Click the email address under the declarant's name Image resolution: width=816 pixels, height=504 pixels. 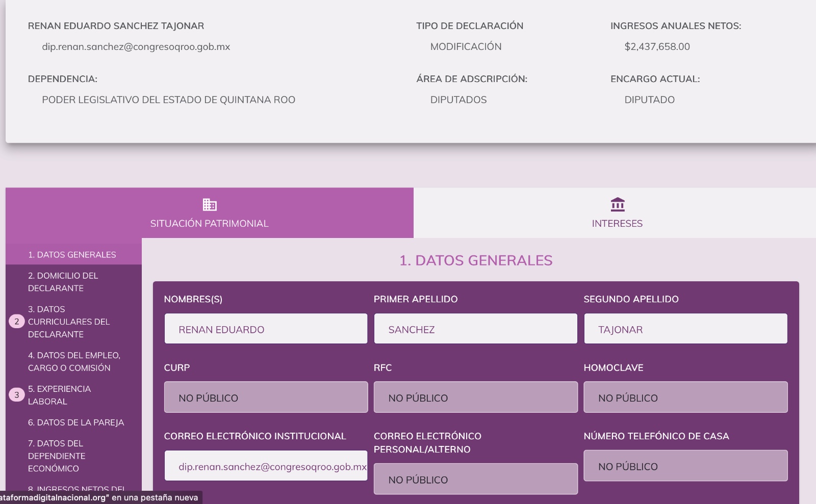click(136, 47)
